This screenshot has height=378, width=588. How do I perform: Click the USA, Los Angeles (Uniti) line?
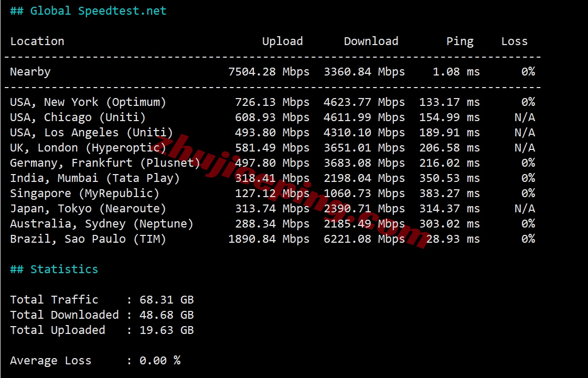coord(91,133)
